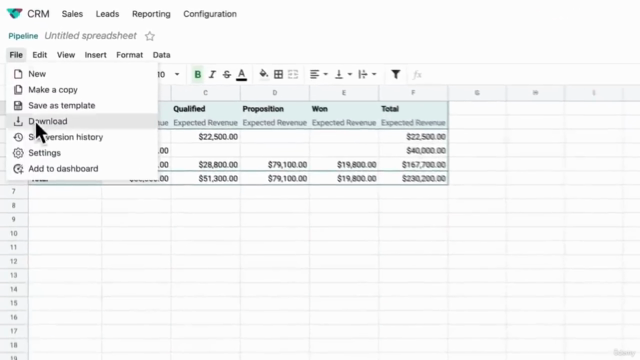The height and width of the screenshot is (360, 640).
Task: Open the View menu
Action: 66,55
